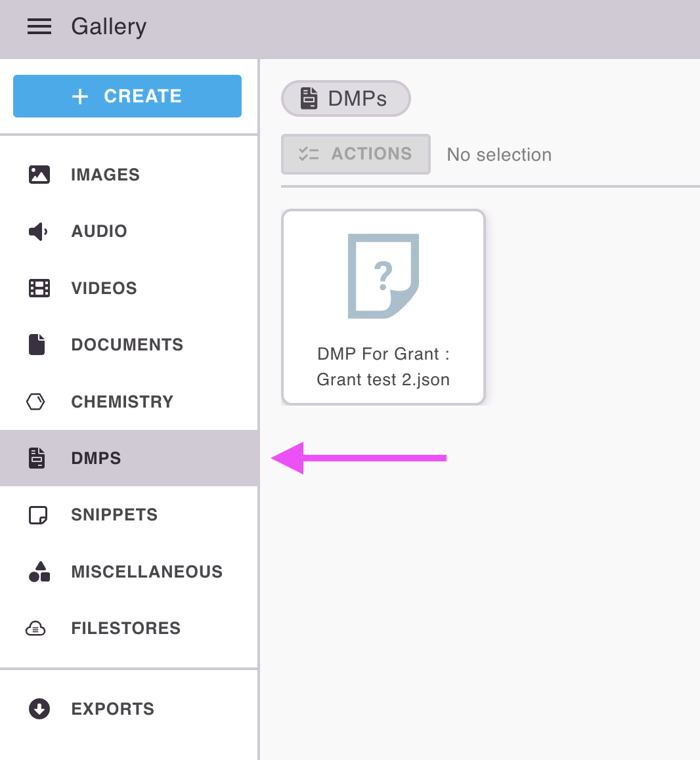This screenshot has width=700, height=760.
Task: Click the Images picture icon
Action: [x=39, y=175]
